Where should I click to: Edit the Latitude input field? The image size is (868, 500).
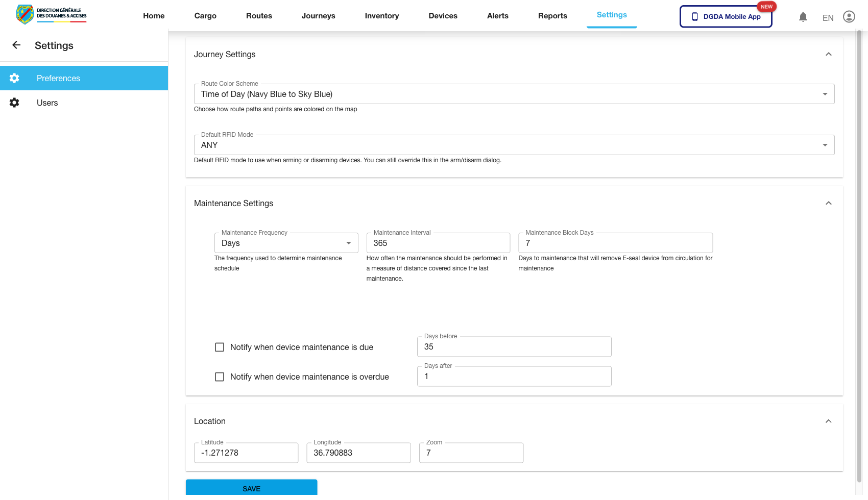click(x=246, y=453)
